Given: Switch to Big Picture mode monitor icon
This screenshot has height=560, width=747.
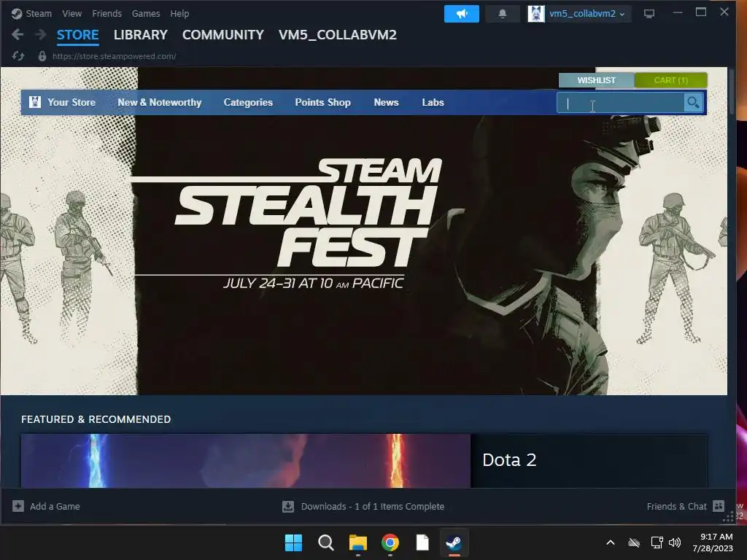Looking at the screenshot, I should (649, 14).
